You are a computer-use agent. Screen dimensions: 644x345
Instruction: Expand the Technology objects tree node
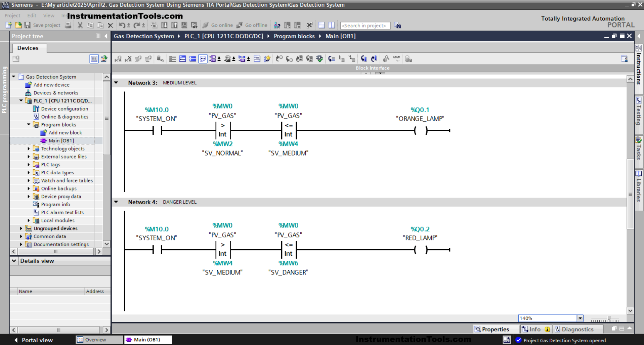pyautogui.click(x=29, y=148)
